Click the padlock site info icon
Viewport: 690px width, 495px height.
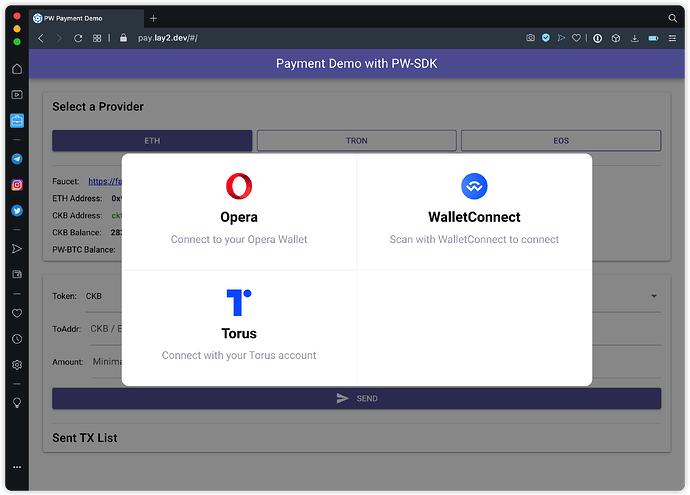[124, 38]
